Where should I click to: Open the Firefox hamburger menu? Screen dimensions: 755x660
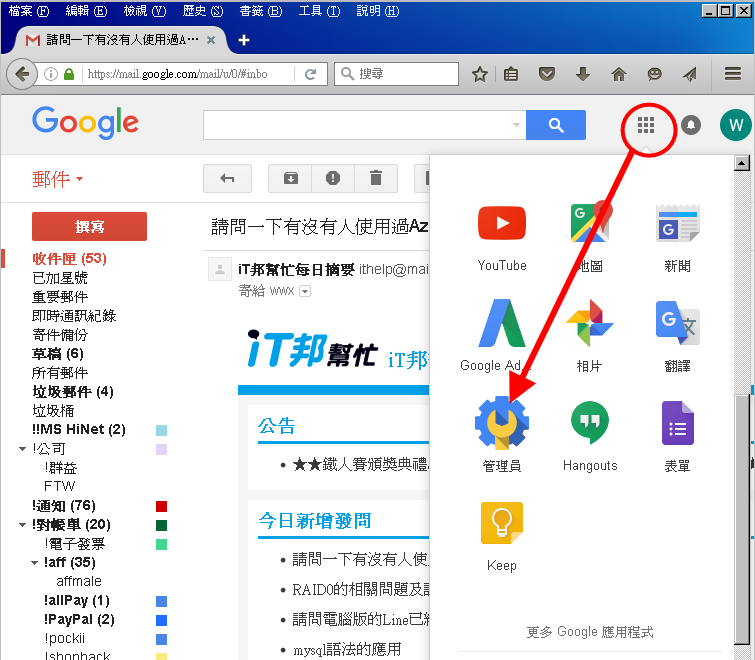point(733,74)
